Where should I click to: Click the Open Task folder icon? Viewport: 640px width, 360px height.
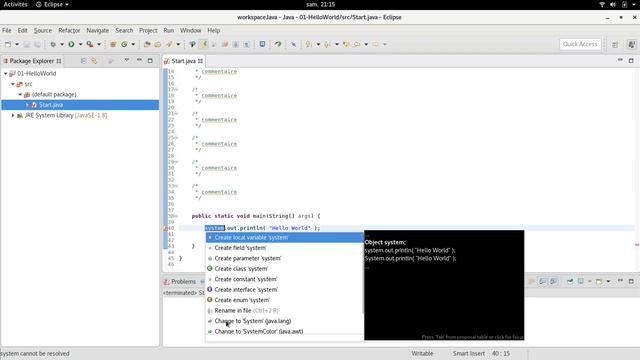158,44
